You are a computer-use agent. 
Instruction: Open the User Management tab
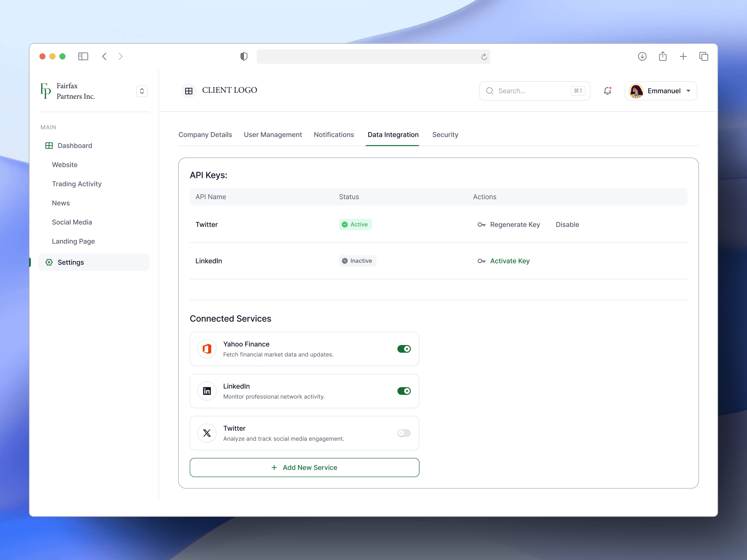pyautogui.click(x=273, y=135)
